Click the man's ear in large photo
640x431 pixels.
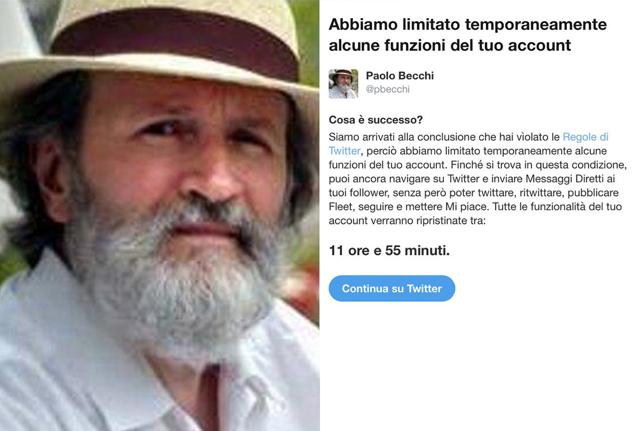coord(51,178)
